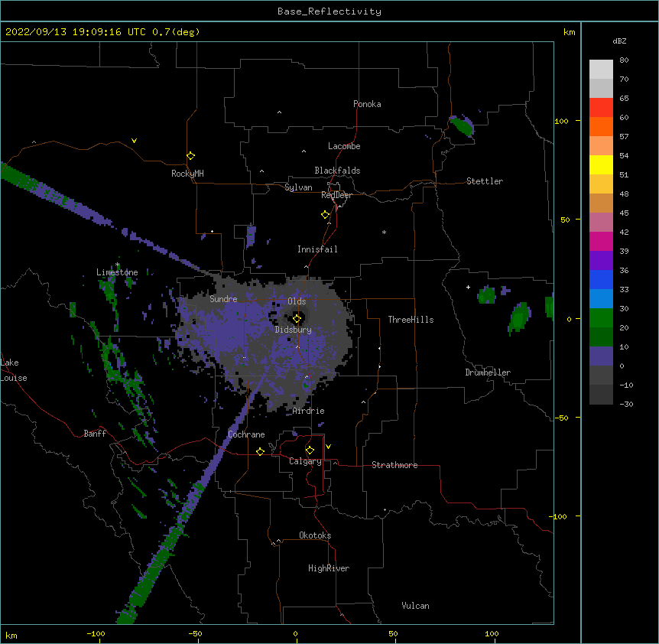Click the Limestone label
This screenshot has width=659, height=644.
pos(117,272)
